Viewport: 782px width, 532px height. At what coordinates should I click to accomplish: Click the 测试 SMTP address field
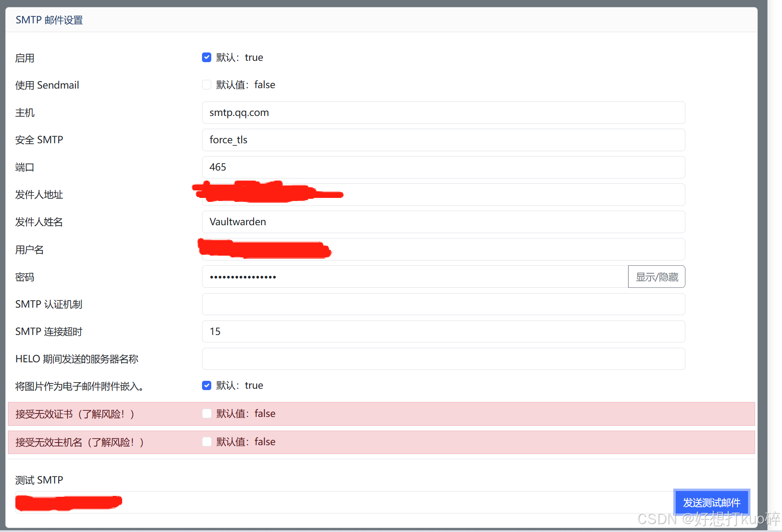click(x=344, y=502)
